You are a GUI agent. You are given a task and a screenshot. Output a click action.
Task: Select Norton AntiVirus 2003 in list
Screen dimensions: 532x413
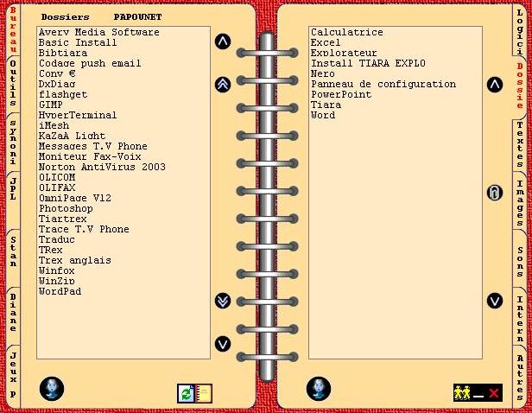102,167
